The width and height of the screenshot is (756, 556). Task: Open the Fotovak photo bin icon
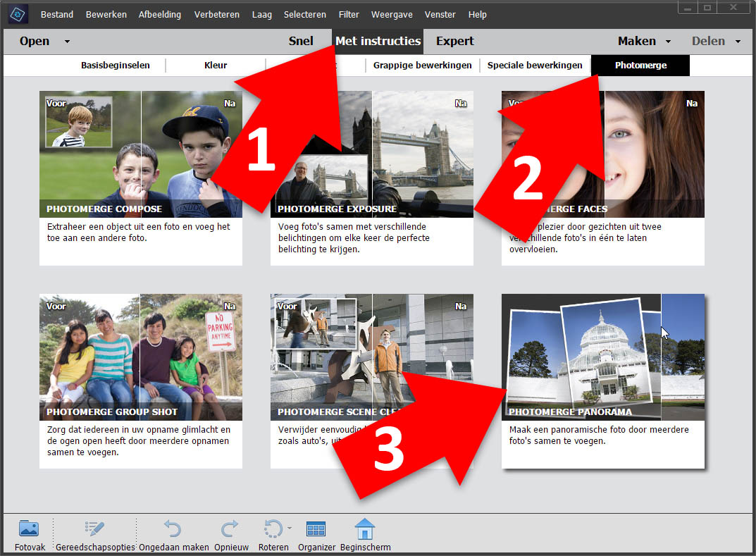pos(29,529)
